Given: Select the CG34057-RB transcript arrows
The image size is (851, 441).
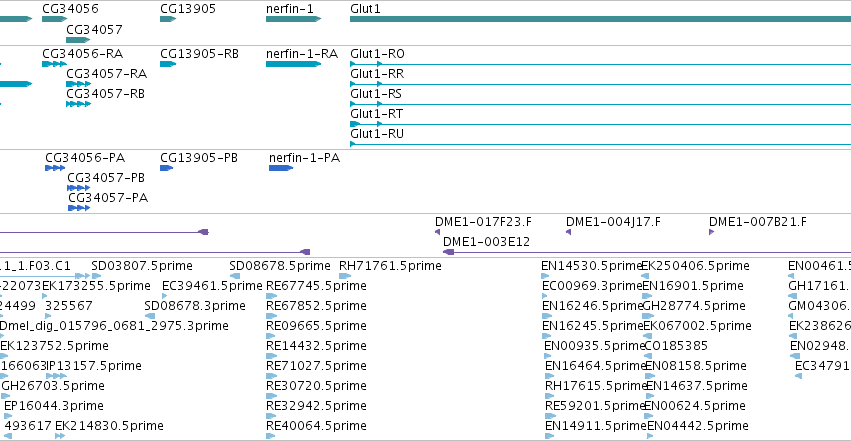Looking at the screenshot, I should (x=78, y=104).
